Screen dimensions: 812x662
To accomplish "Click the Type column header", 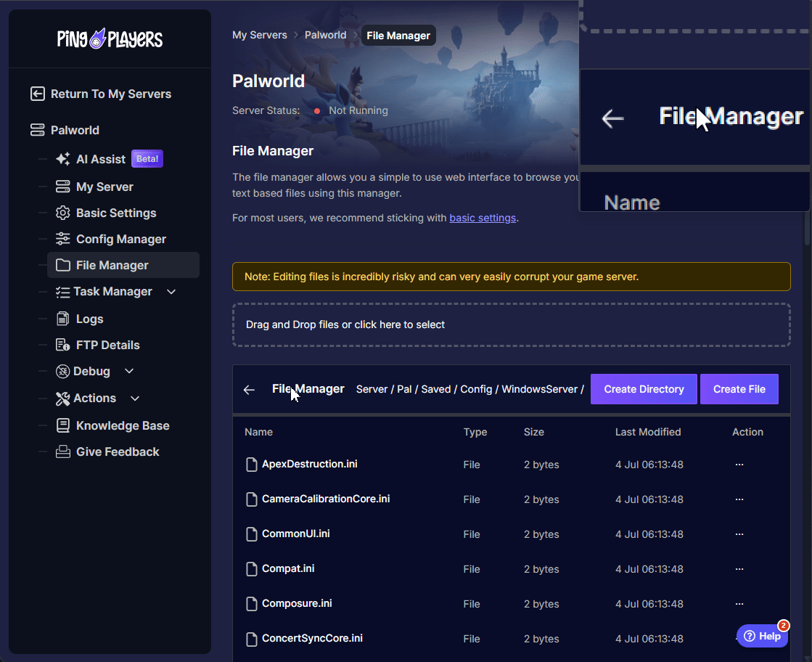I will [x=475, y=432].
